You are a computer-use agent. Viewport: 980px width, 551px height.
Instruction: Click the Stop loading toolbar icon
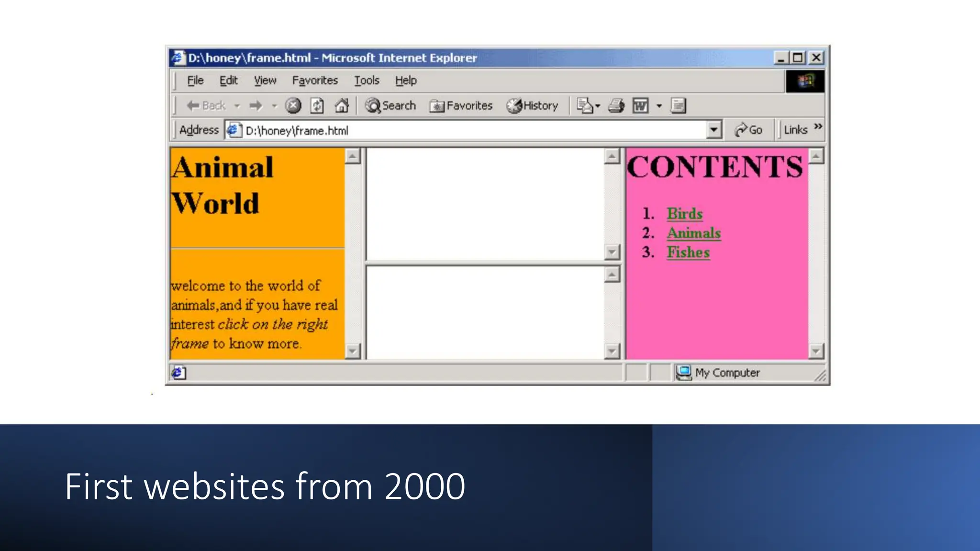click(293, 106)
